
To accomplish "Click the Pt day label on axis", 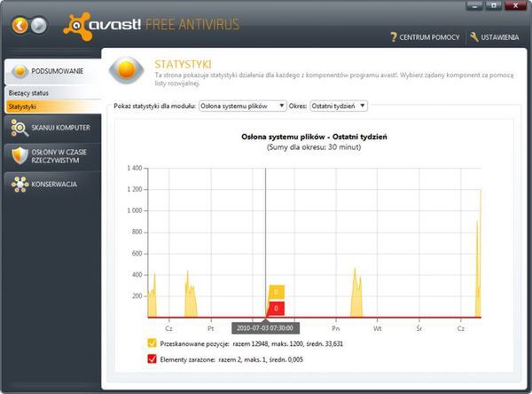I will point(211,328).
